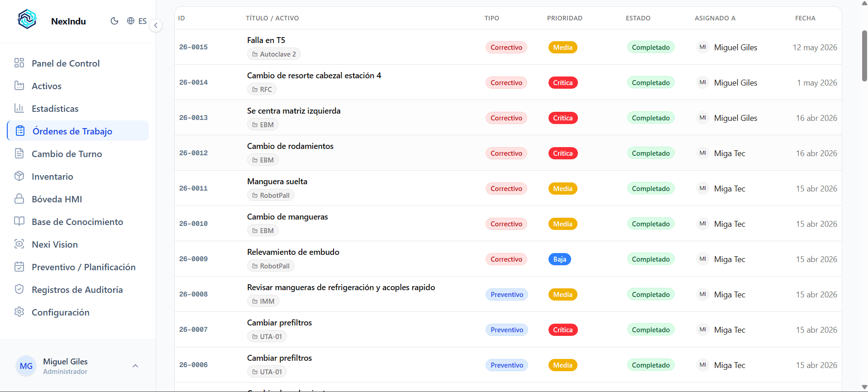Toggle dark mode moon icon

(114, 21)
